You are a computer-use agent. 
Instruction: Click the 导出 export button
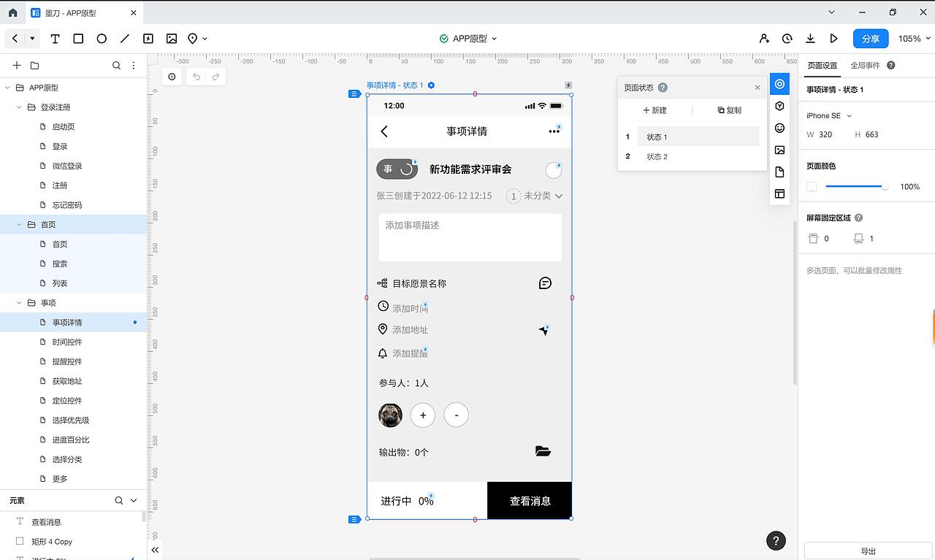coord(869,551)
